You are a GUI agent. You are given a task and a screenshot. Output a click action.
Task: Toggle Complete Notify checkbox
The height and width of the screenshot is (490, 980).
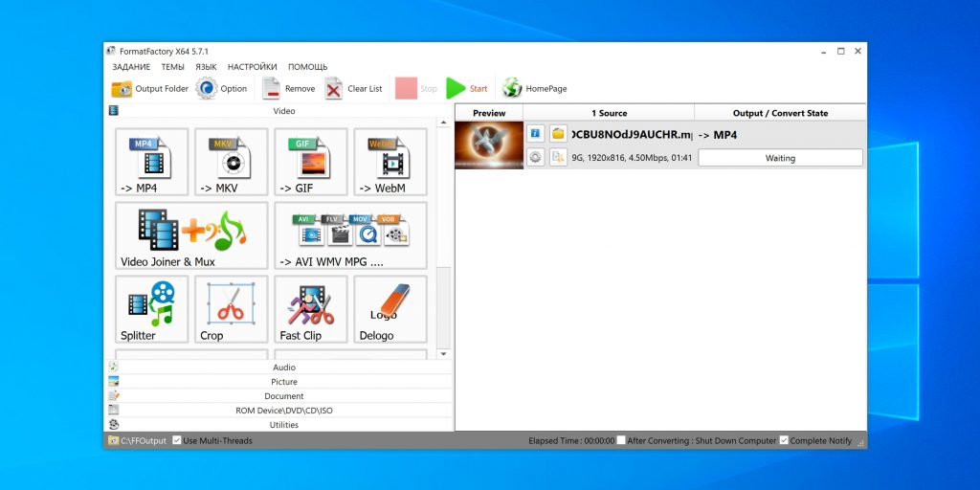(x=784, y=440)
